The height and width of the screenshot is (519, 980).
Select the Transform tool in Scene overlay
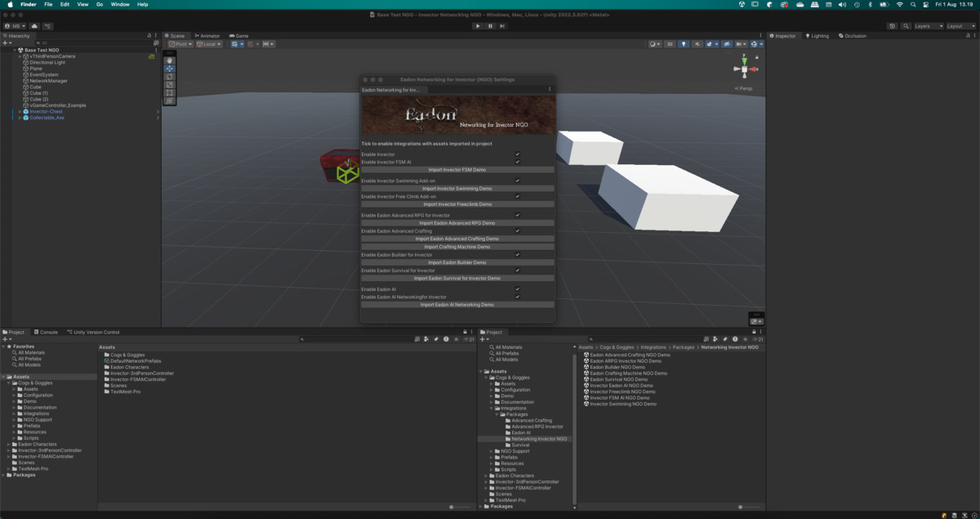[x=170, y=101]
